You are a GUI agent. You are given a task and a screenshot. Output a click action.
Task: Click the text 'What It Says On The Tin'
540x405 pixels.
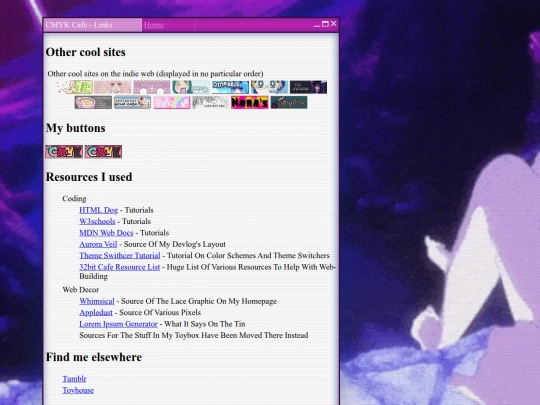205,324
